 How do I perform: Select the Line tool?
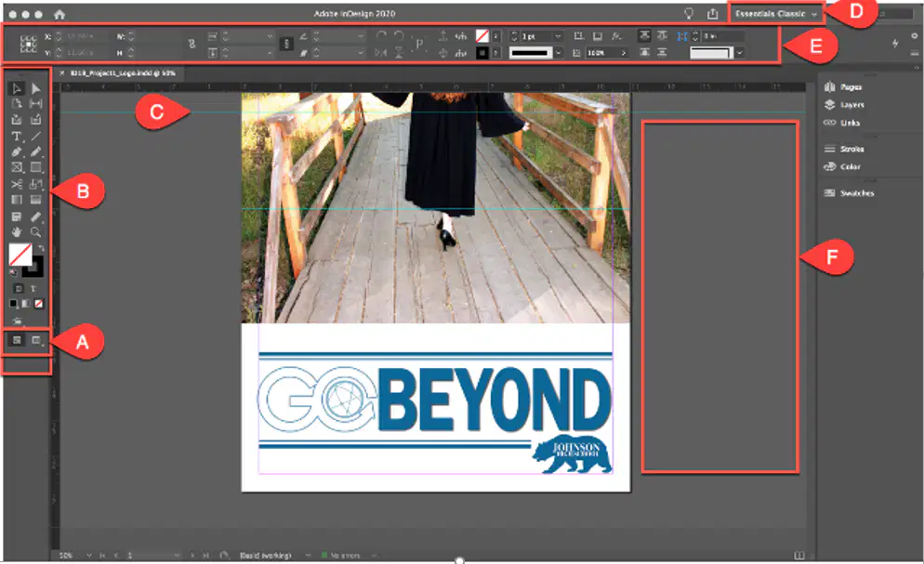click(x=36, y=136)
